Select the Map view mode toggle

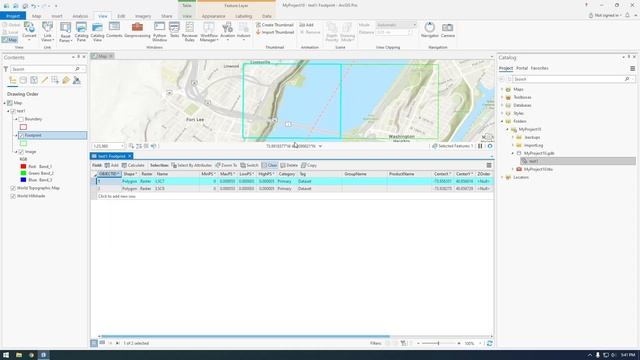pos(10,40)
